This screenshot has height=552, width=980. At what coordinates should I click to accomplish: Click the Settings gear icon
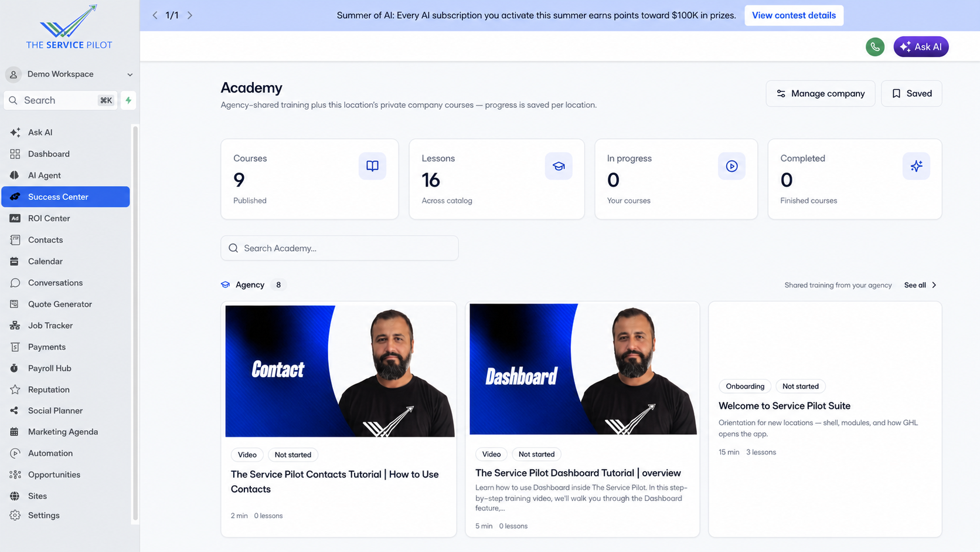coord(15,515)
